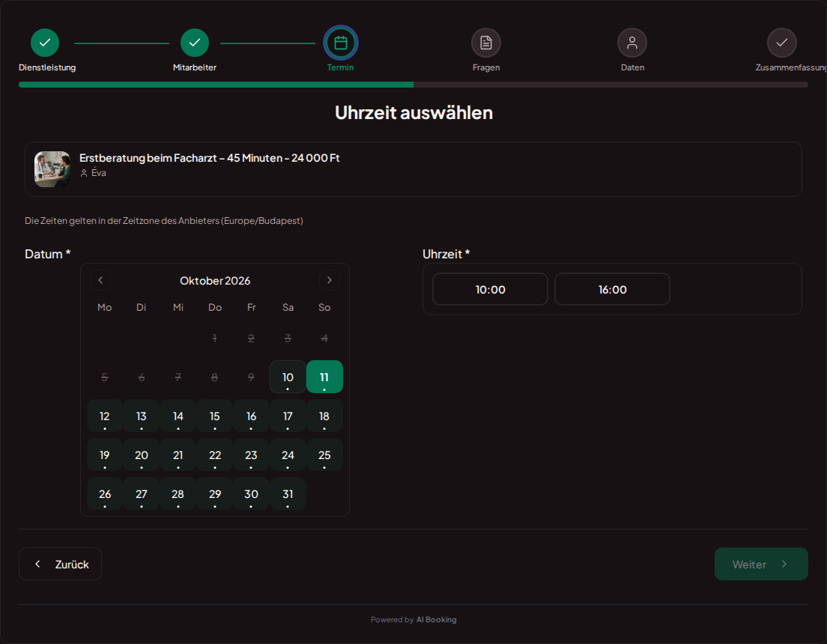Click the Dienstleistung step label
This screenshot has height=644, width=827.
tap(47, 67)
